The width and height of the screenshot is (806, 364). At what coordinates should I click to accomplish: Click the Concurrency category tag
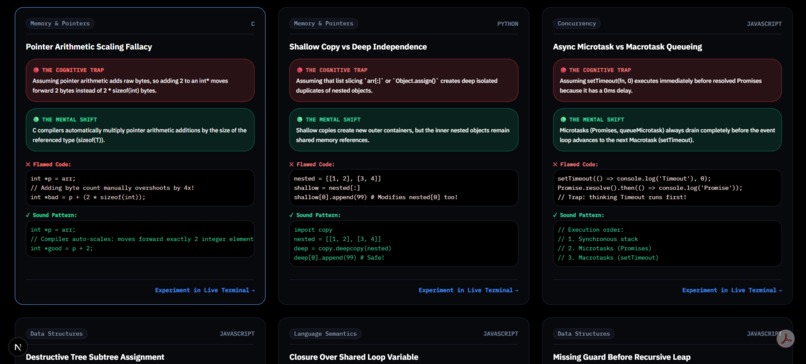coord(577,24)
